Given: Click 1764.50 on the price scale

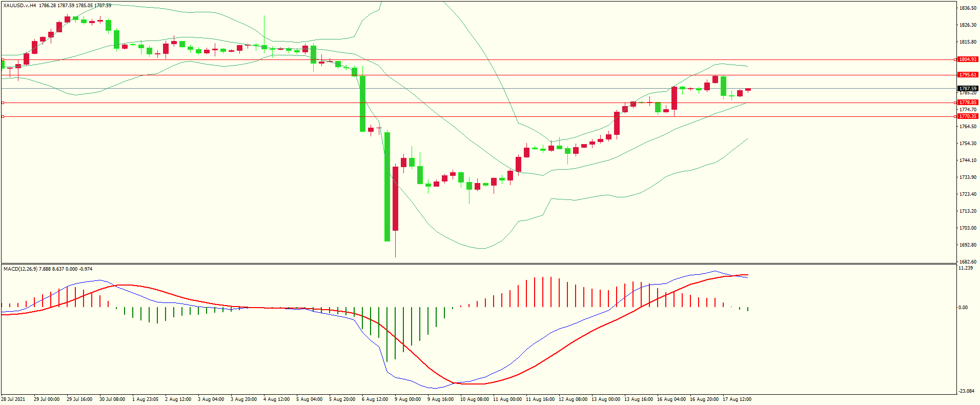Looking at the screenshot, I should 968,127.
